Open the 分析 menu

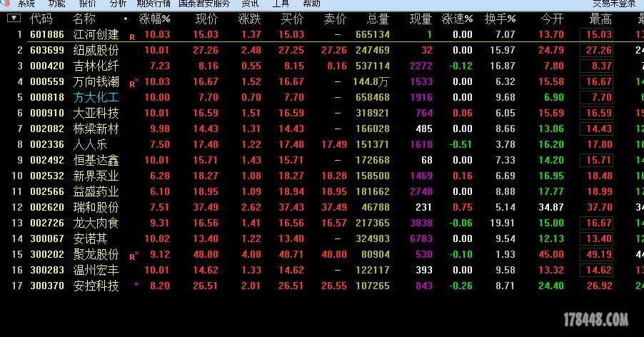119,4
